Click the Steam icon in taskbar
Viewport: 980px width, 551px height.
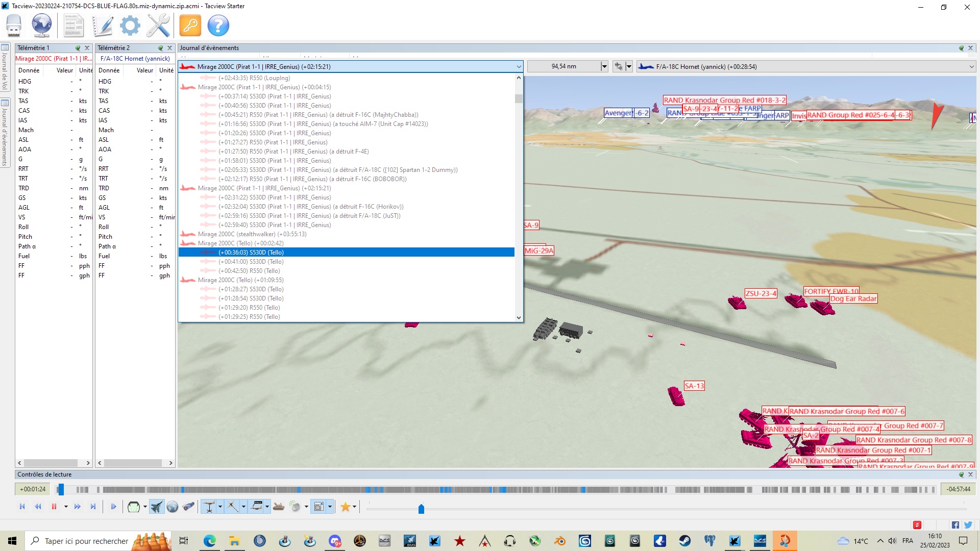[x=684, y=541]
